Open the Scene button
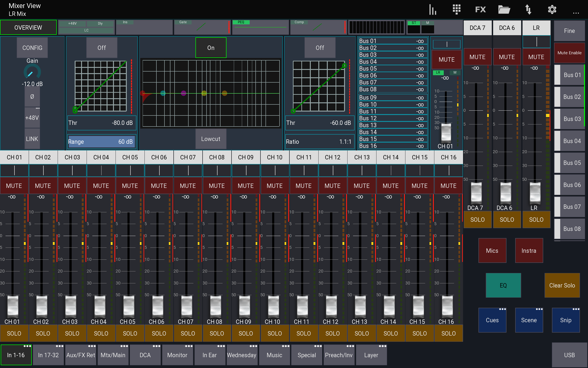Viewport: 588px width, 368px height. tap(529, 320)
